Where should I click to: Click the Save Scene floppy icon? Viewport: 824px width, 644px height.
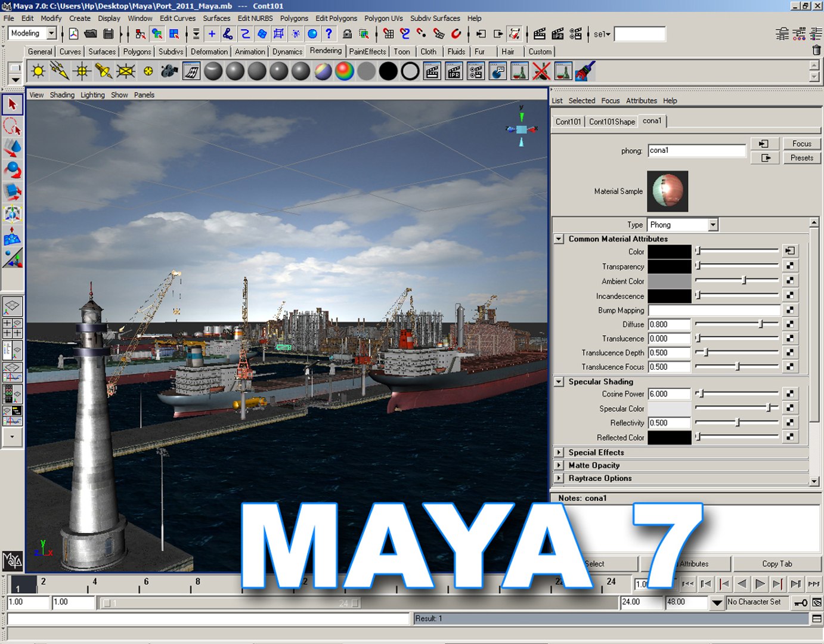109,34
